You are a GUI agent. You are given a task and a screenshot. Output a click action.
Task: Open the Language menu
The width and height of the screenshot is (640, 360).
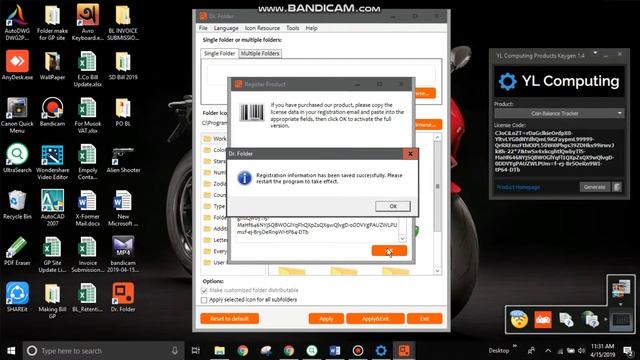pos(226,28)
